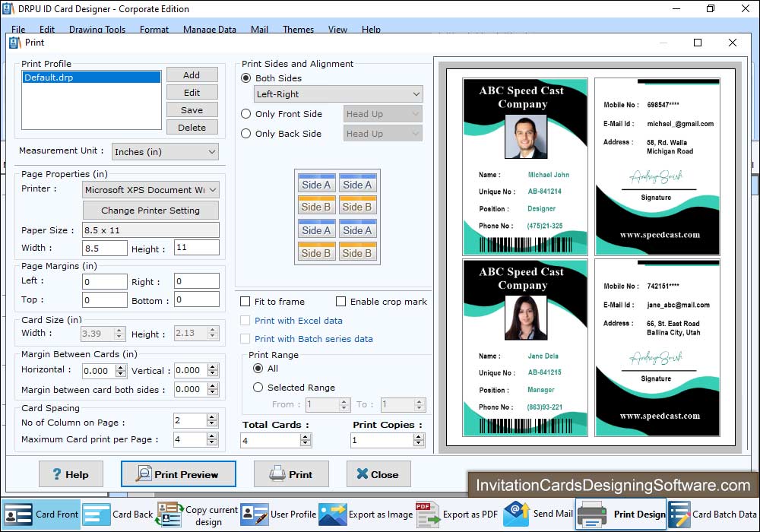Click the Card Front icon in bottom toolbar
This screenshot has width=760, height=532.
point(18,514)
